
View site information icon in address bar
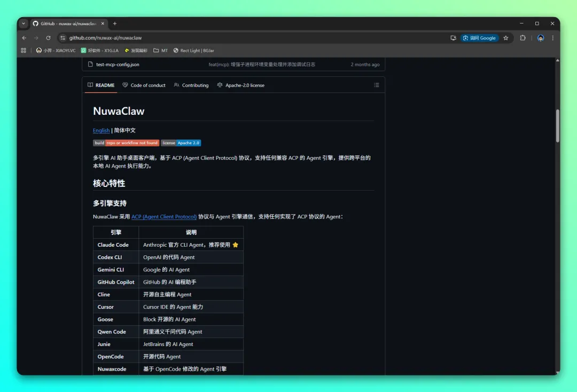pyautogui.click(x=63, y=38)
